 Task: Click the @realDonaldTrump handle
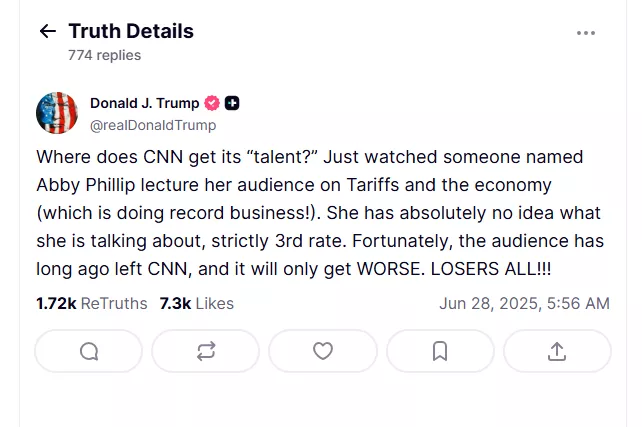click(x=153, y=125)
